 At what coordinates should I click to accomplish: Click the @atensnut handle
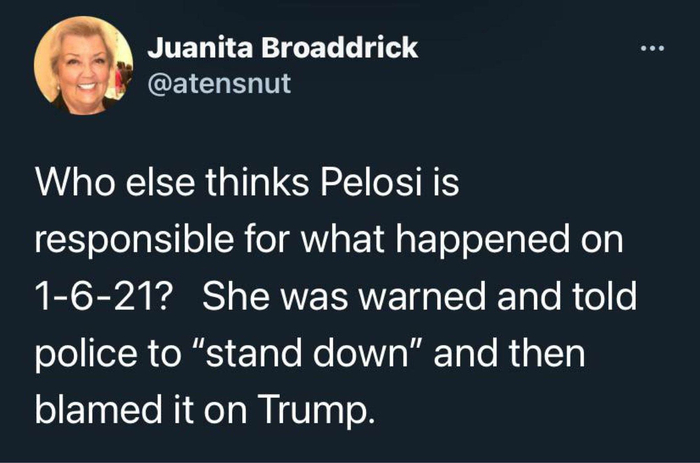coord(219,82)
